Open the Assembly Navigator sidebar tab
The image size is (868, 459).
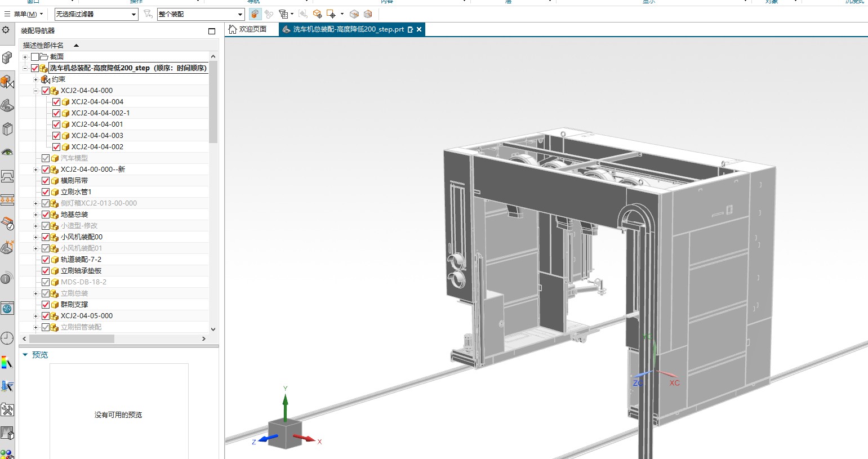click(x=7, y=57)
